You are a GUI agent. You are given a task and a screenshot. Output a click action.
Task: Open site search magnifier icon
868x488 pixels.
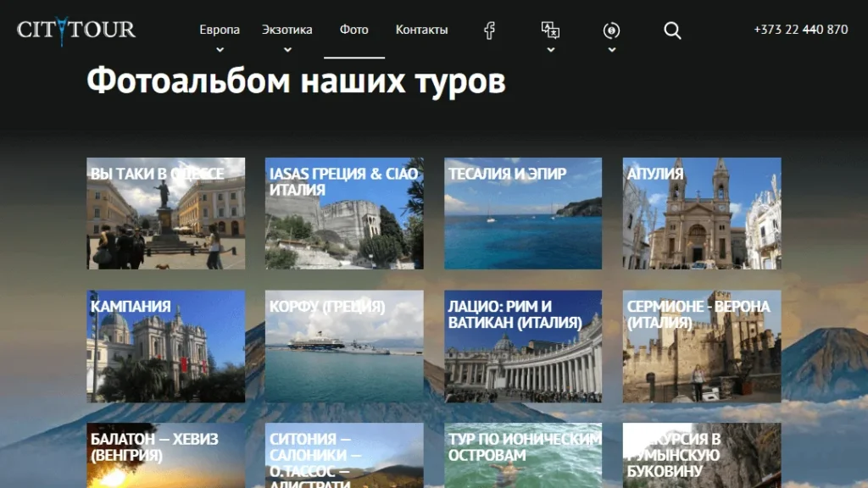(672, 30)
